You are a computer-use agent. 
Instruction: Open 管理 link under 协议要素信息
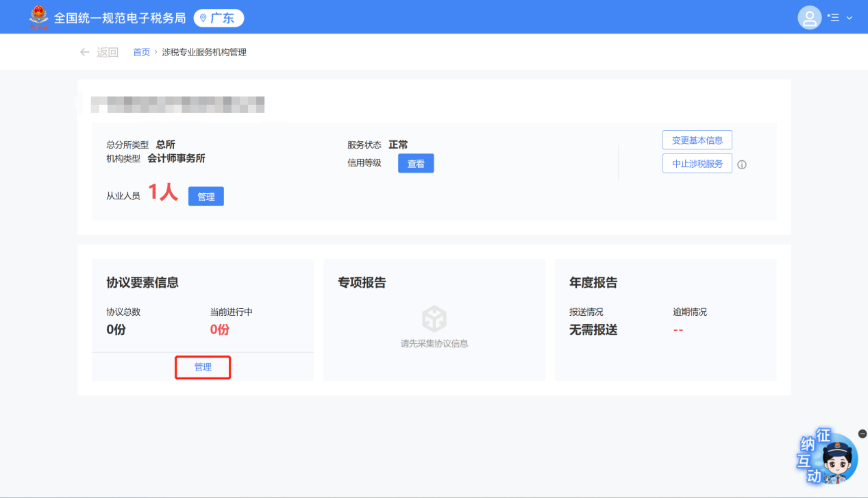click(203, 367)
